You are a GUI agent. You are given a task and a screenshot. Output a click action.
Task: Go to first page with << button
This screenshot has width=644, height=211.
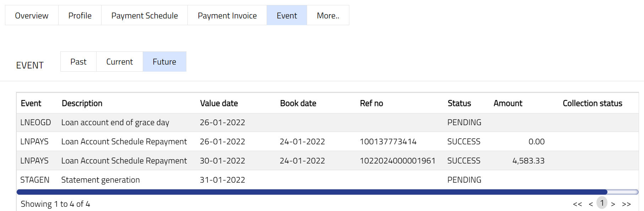pyautogui.click(x=577, y=204)
